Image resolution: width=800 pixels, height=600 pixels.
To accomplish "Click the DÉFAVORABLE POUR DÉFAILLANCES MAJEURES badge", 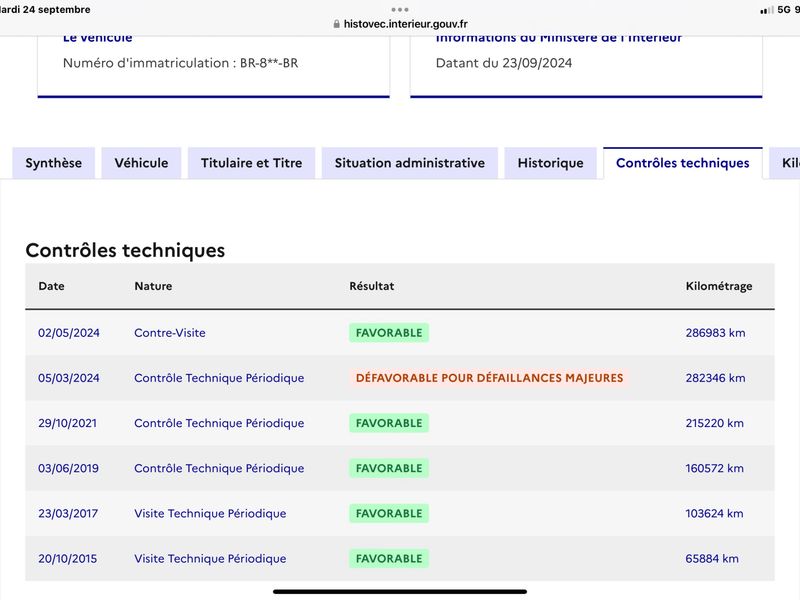I will (489, 378).
